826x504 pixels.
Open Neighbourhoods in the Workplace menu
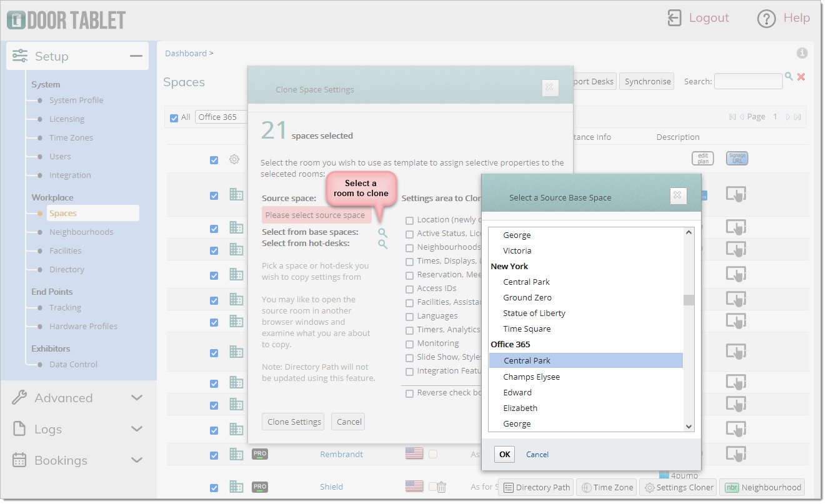[81, 232]
